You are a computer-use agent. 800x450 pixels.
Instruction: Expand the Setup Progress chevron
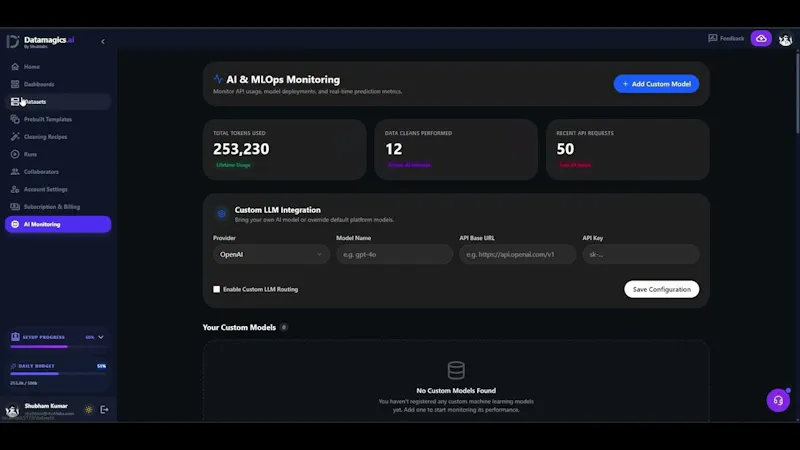tap(101, 337)
